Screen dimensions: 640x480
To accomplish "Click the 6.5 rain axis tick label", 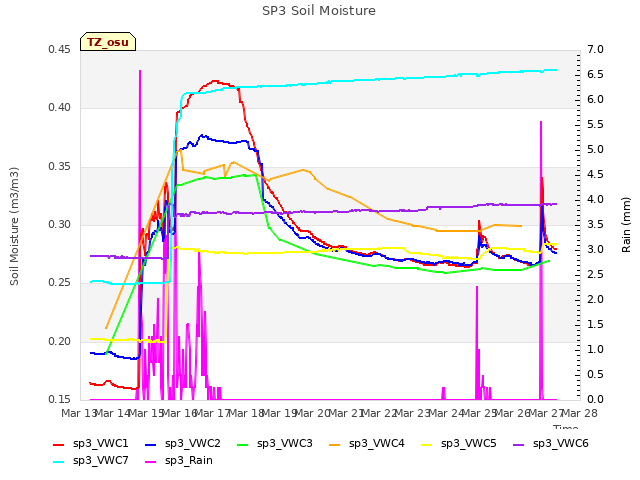I will click(595, 74).
